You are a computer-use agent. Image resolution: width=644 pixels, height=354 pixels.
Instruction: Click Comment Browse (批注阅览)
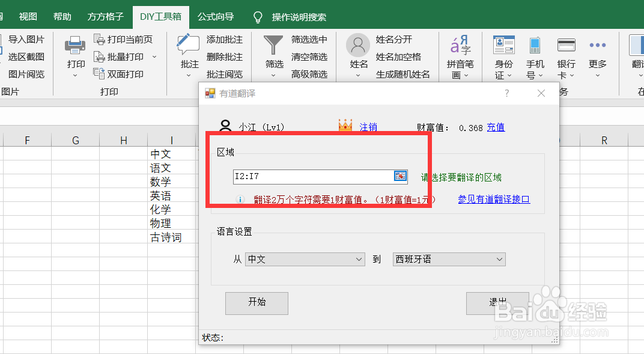(224, 74)
